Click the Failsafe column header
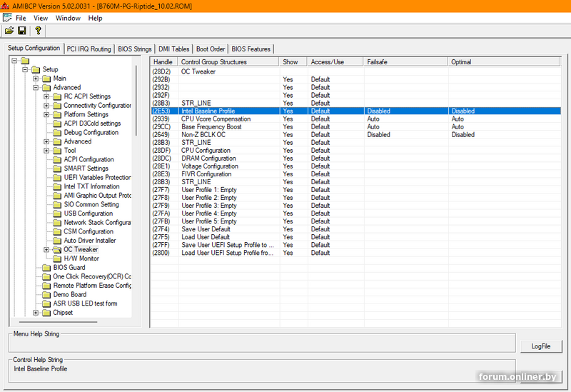Screen dimensions: 571x392 point(378,62)
